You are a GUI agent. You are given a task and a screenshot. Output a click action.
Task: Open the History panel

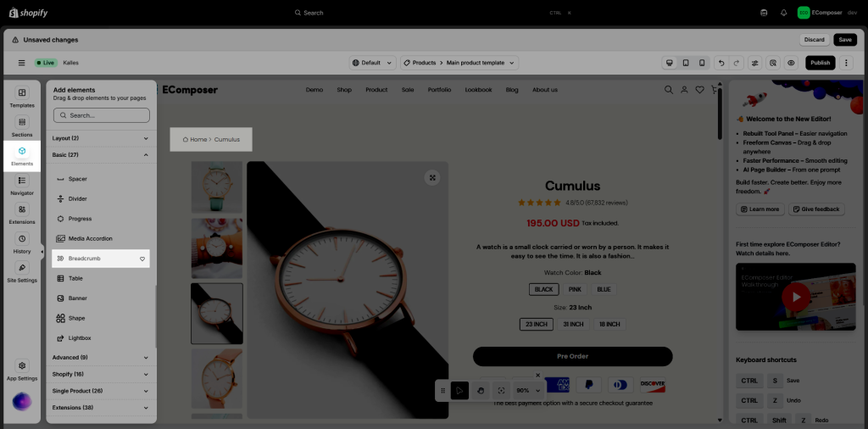(22, 242)
